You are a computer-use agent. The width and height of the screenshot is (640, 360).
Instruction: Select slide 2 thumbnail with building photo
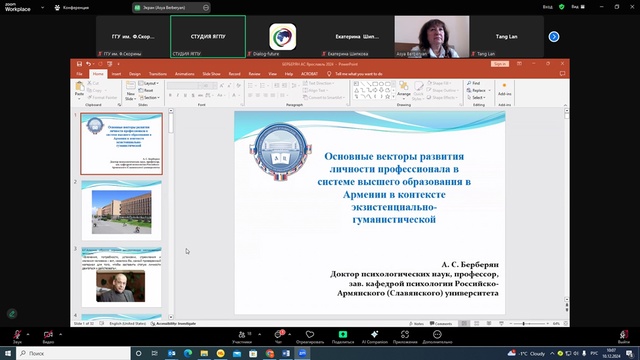[x=121, y=211]
